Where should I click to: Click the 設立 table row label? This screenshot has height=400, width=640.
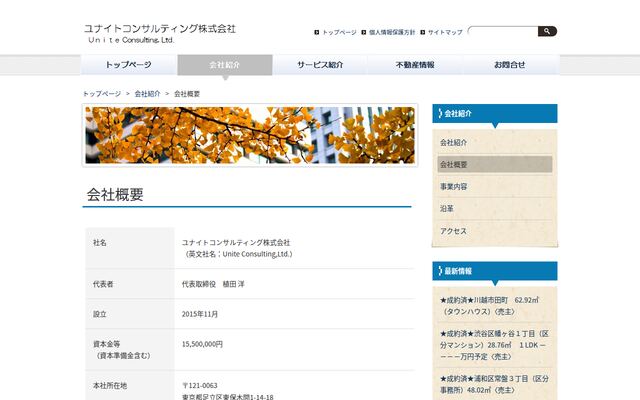point(100,314)
